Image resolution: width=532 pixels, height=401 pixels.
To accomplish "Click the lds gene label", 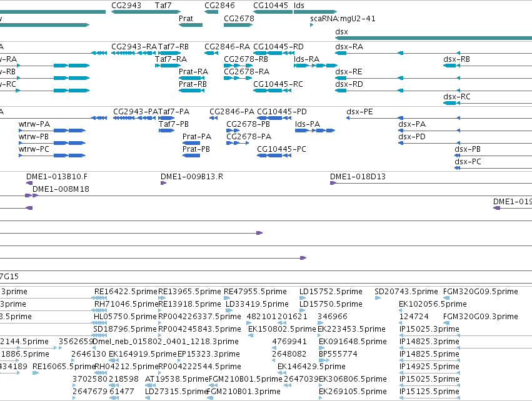I will pos(299,6).
